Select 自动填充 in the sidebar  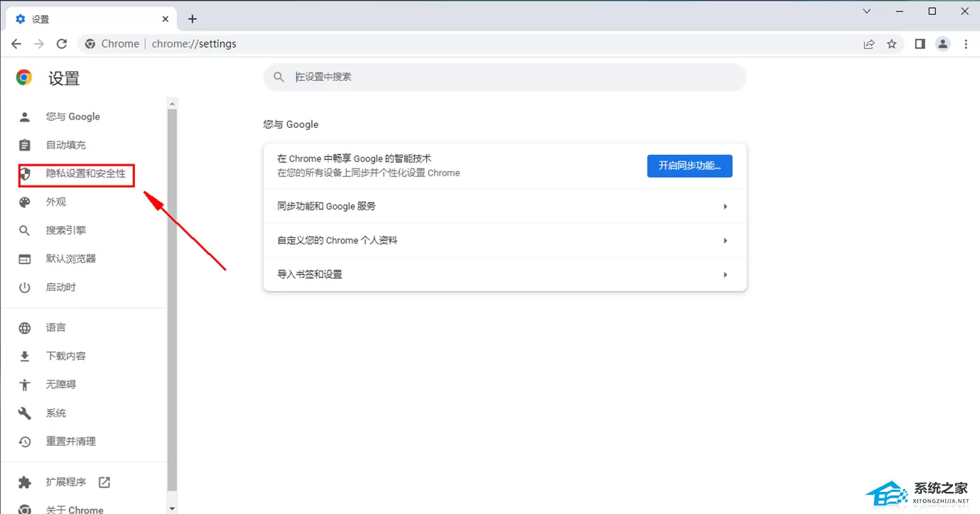66,145
